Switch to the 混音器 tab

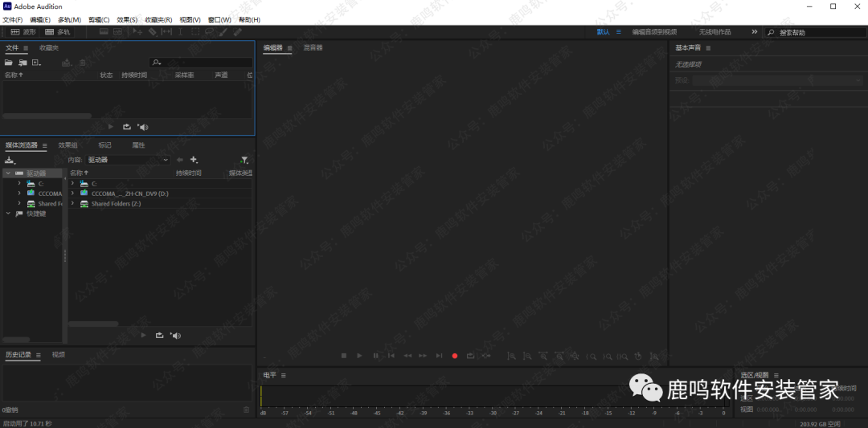point(313,48)
